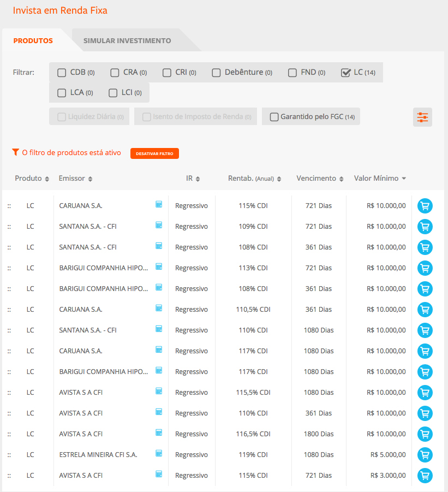
Task: Add Avista R$ 3.000,00 product to cart
Action: pyautogui.click(x=425, y=476)
